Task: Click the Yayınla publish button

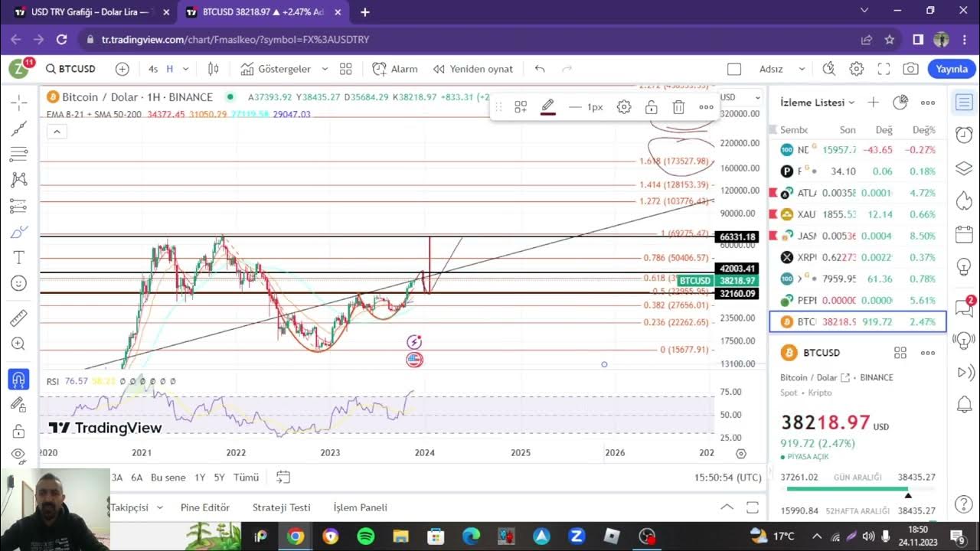Action: (952, 69)
